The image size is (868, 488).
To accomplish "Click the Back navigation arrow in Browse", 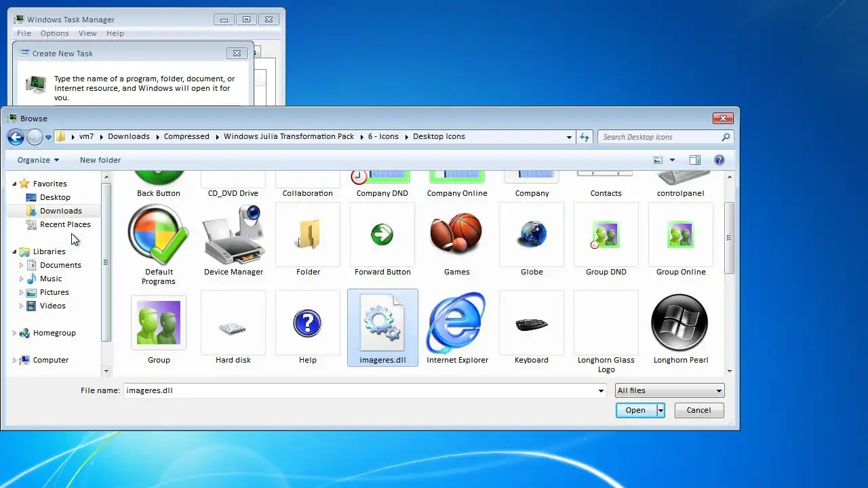I will click(x=16, y=137).
